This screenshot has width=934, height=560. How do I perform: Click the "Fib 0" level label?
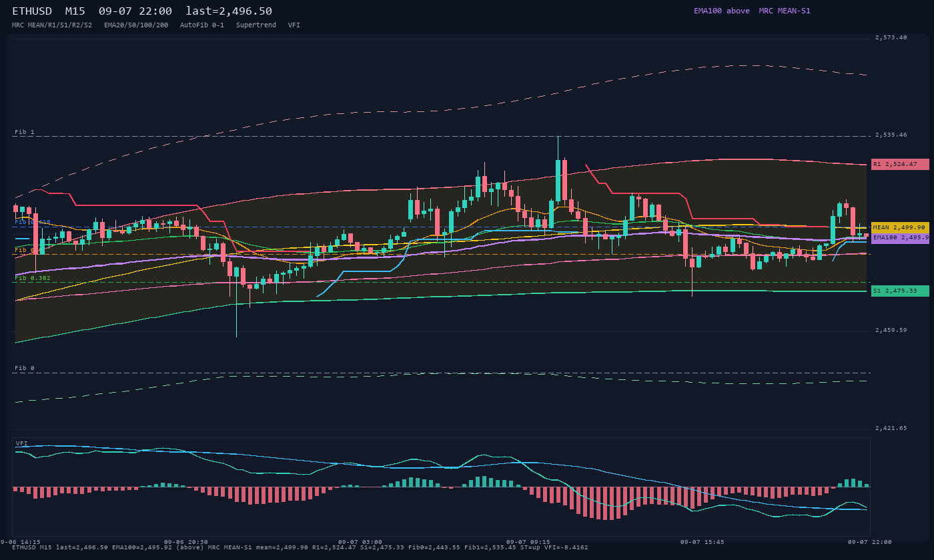[25, 368]
